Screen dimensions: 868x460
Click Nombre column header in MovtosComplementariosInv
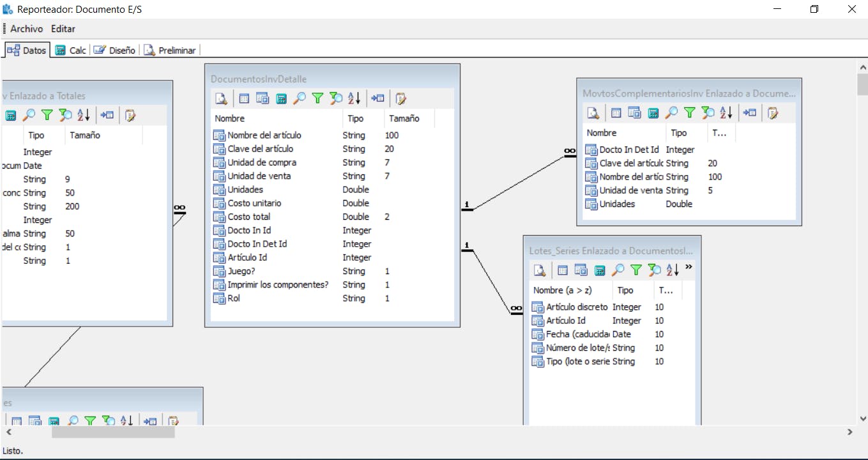tap(624, 133)
